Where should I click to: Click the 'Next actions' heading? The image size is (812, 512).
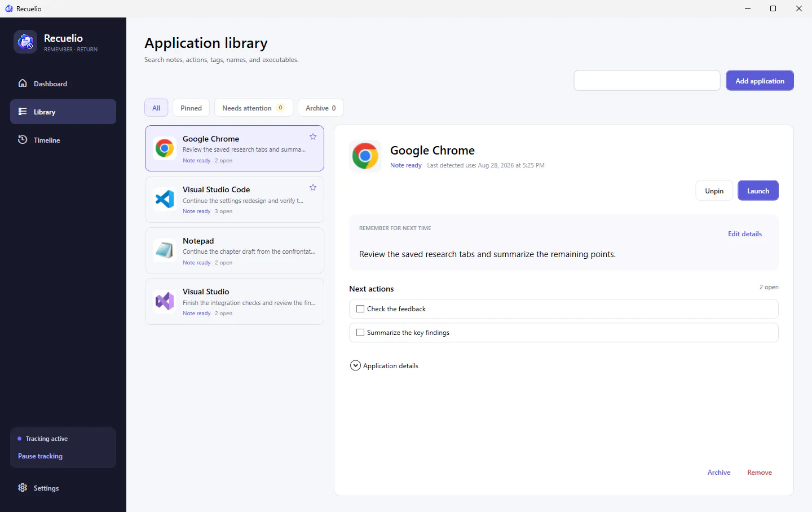[371, 289]
